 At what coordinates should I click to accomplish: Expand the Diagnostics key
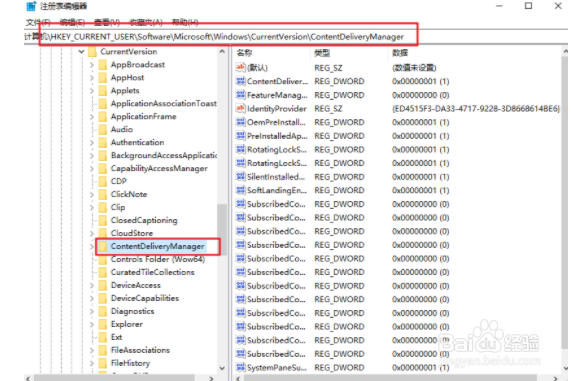coord(92,311)
